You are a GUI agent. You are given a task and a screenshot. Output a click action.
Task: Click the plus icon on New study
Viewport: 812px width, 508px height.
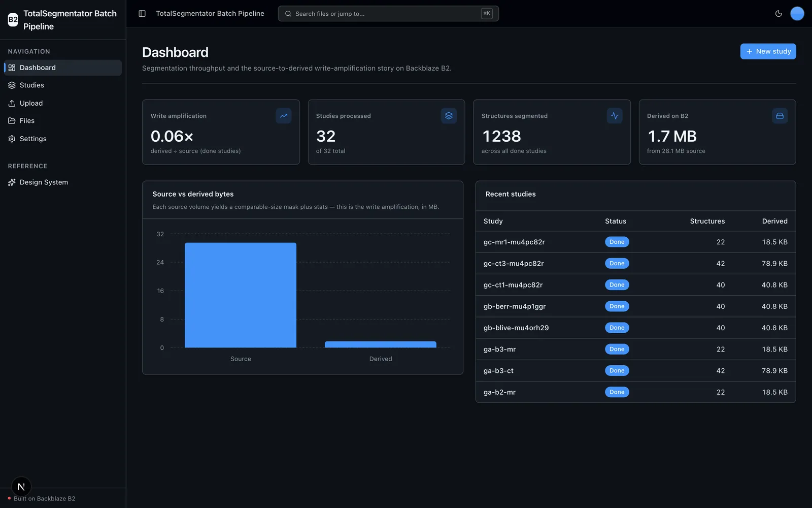(x=749, y=51)
